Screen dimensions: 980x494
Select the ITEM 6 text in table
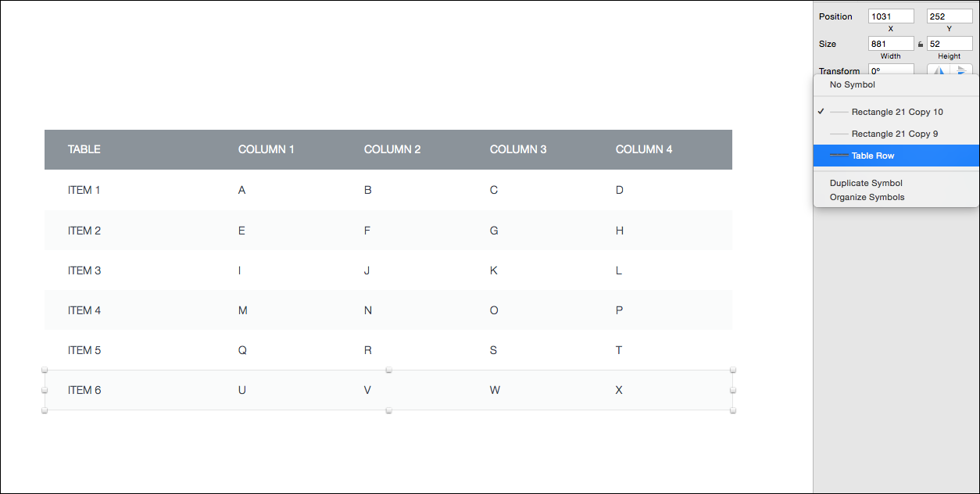pos(84,390)
